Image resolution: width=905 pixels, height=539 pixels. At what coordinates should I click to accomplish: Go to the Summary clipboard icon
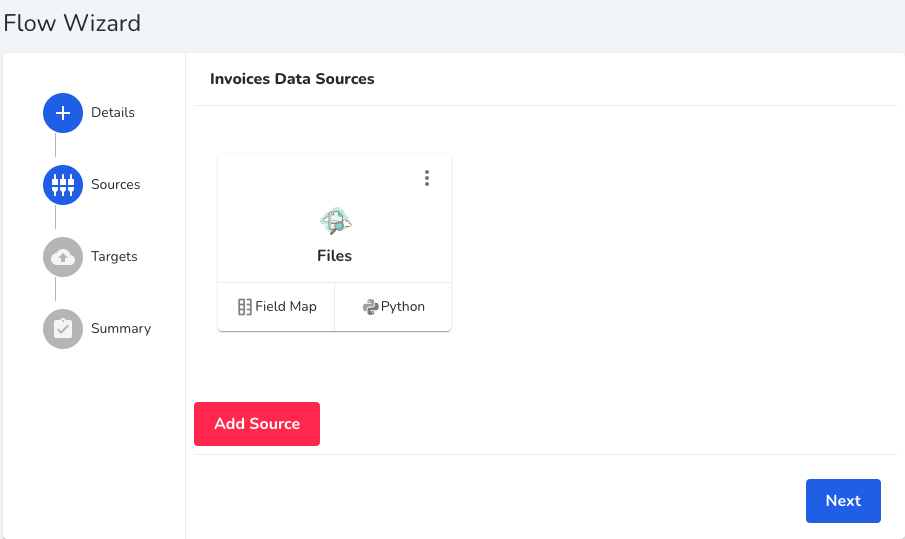63,329
